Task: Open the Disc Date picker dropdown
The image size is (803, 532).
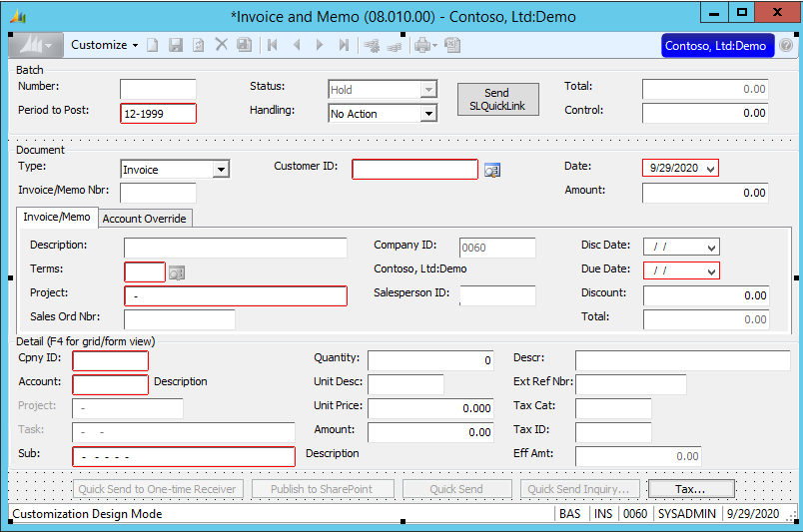Action: 711,248
